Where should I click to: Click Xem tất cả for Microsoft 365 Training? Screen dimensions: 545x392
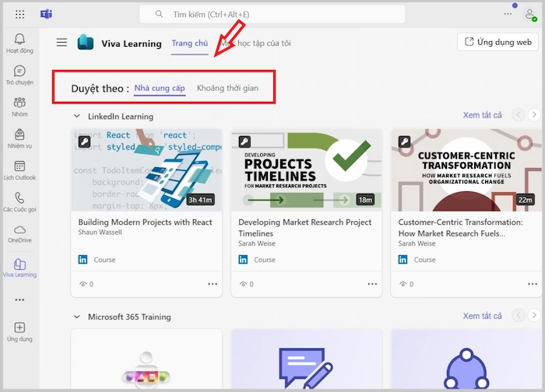[x=482, y=316]
